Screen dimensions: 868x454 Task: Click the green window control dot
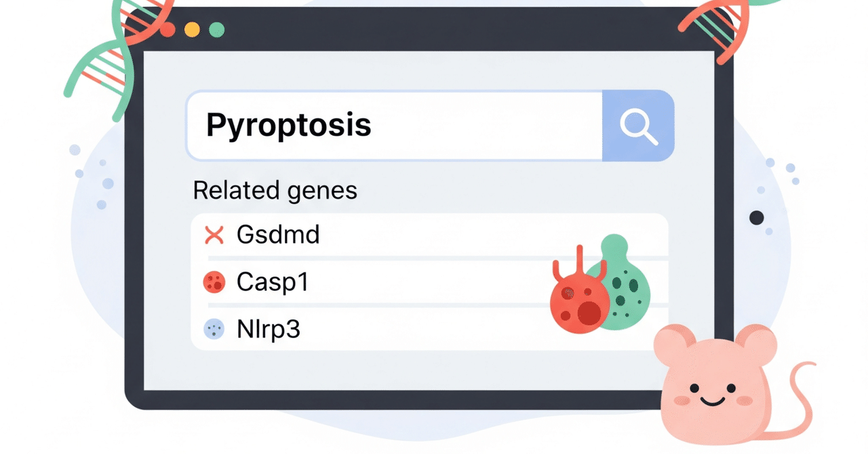coord(216,30)
